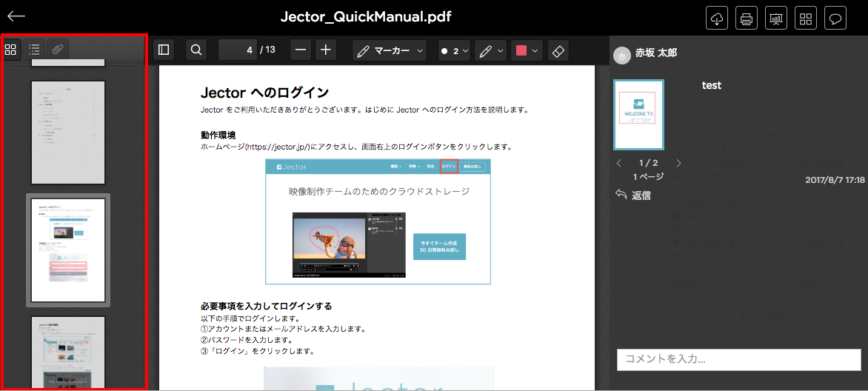
Task: Click the cloud download icon
Action: 717,19
